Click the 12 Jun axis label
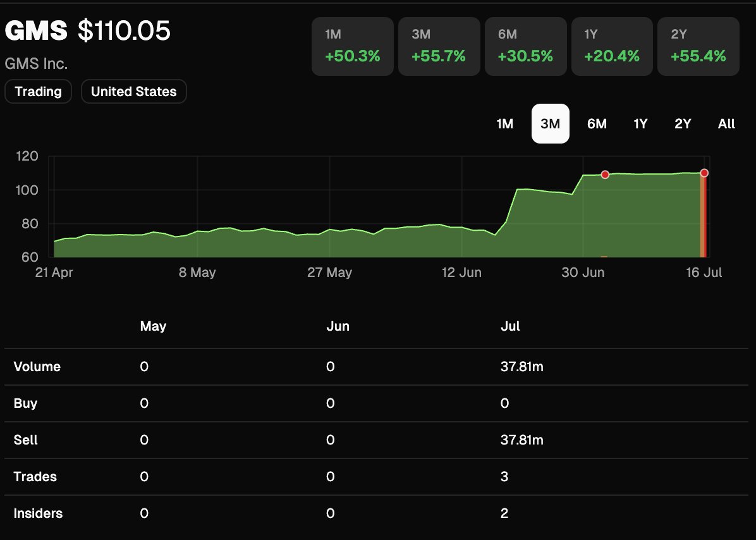 461,273
